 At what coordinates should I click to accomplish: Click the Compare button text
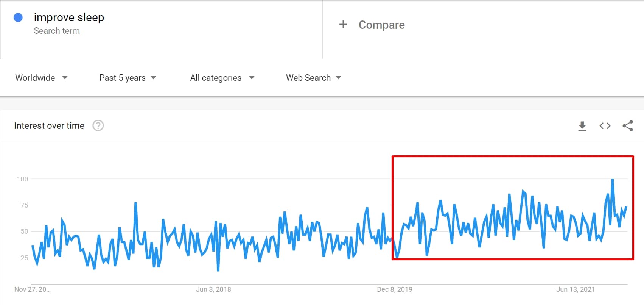381,25
